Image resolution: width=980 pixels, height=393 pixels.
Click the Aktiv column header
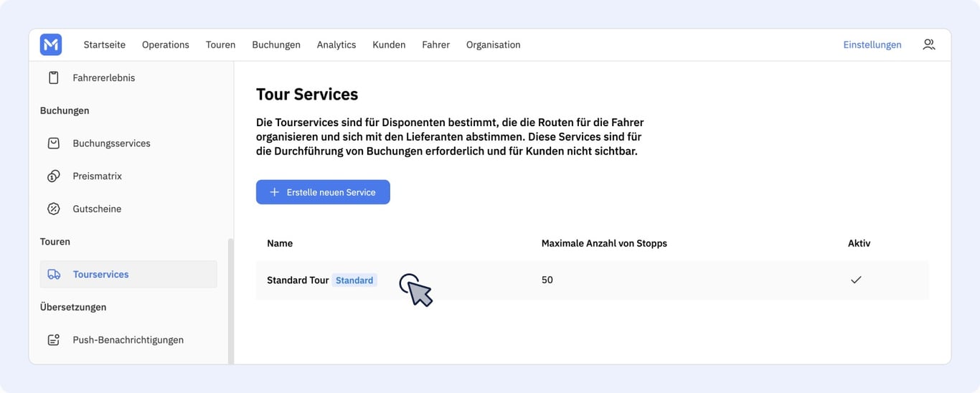tap(859, 243)
